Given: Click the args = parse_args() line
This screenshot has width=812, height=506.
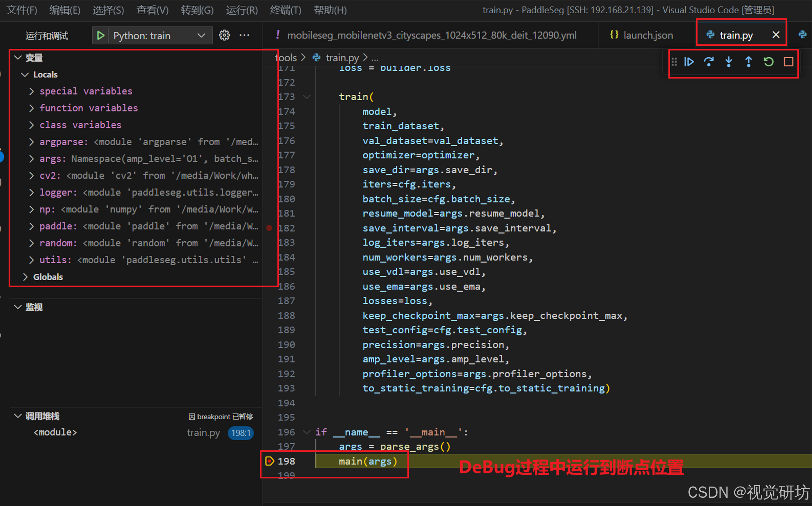Looking at the screenshot, I should (394, 447).
